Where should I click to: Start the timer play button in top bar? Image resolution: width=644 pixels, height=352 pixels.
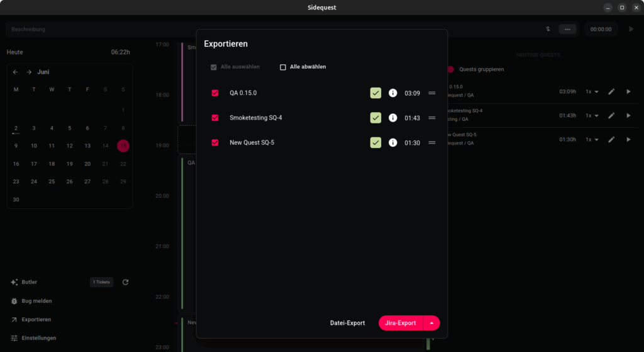click(631, 29)
